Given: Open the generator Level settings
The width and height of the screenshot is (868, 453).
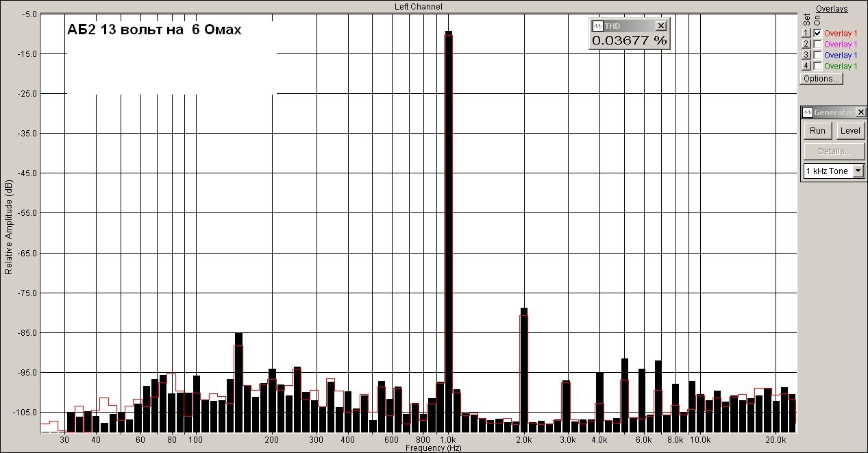Looking at the screenshot, I should click(850, 131).
